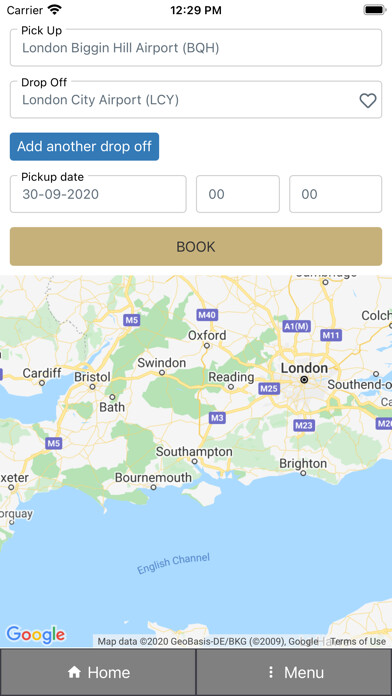Viewport: 392px width, 696px height.
Task: Focus the Drop Off location field
Action: tap(196, 100)
